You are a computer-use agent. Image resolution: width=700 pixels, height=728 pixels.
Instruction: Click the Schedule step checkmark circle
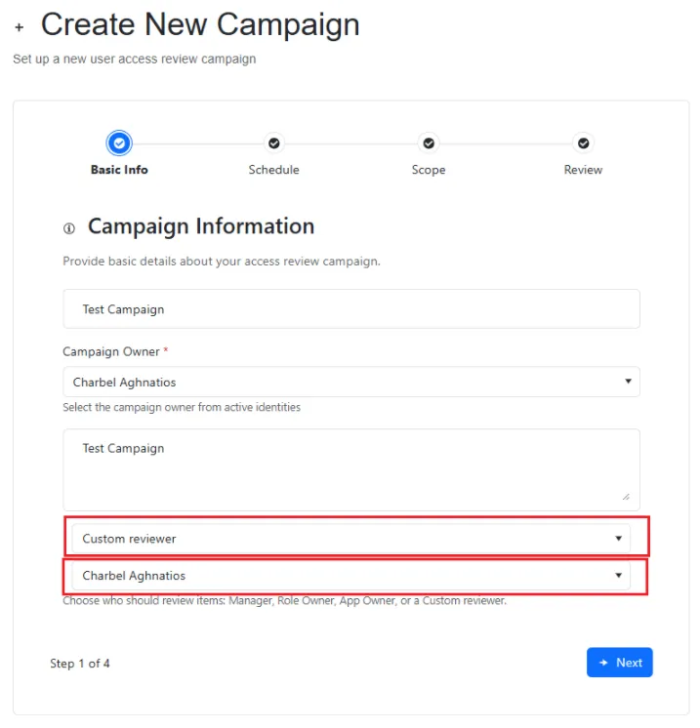click(x=273, y=143)
